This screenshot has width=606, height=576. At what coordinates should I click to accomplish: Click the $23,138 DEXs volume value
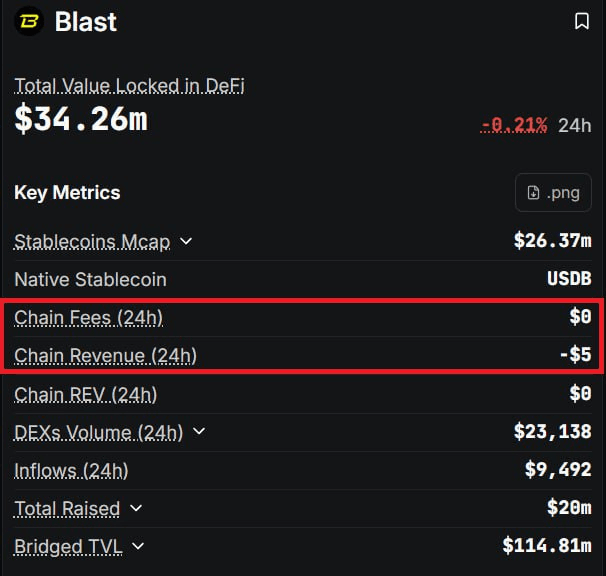pos(552,432)
